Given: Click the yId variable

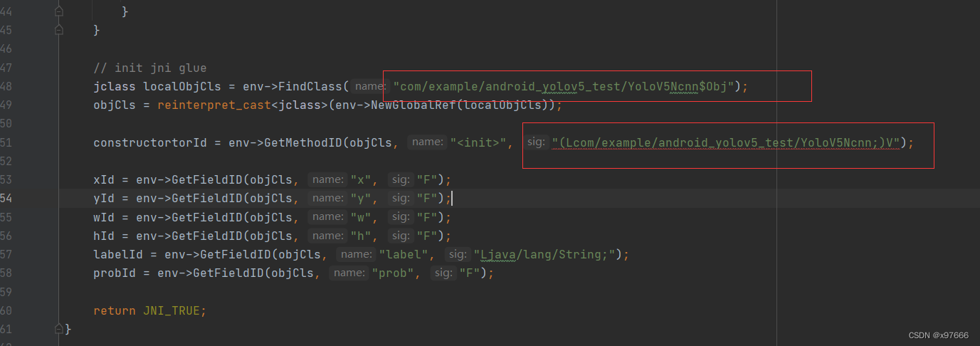Looking at the screenshot, I should 104,198.
